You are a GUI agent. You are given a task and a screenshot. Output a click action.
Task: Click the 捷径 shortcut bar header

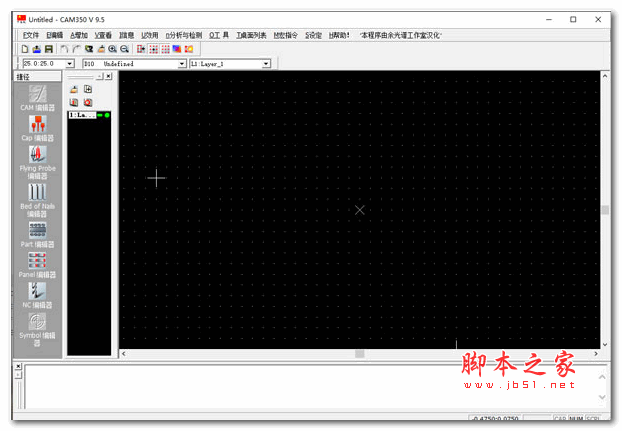[x=38, y=77]
